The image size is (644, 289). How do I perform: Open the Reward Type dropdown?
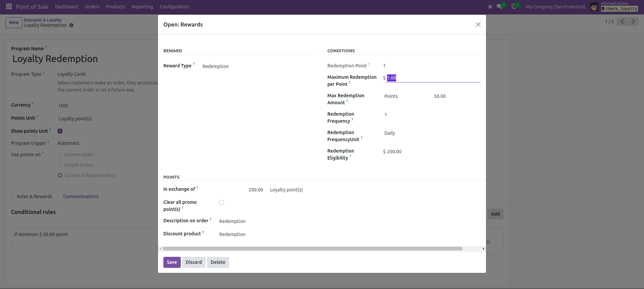pyautogui.click(x=258, y=66)
